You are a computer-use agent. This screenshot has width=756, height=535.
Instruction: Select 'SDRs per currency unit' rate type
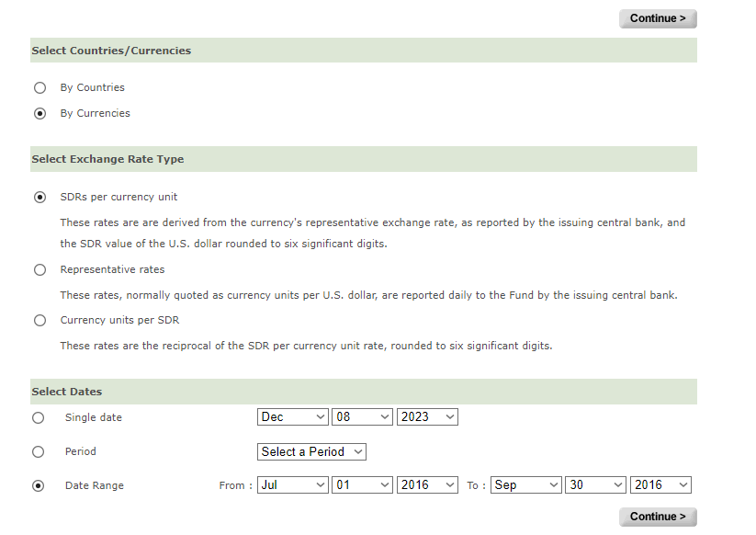click(39, 197)
